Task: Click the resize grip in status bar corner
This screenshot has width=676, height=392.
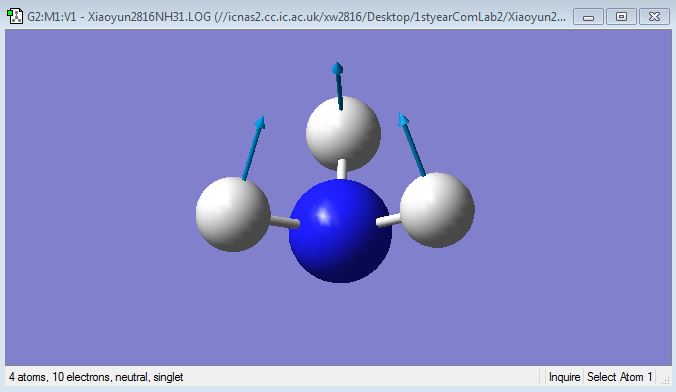Action: [x=666, y=380]
